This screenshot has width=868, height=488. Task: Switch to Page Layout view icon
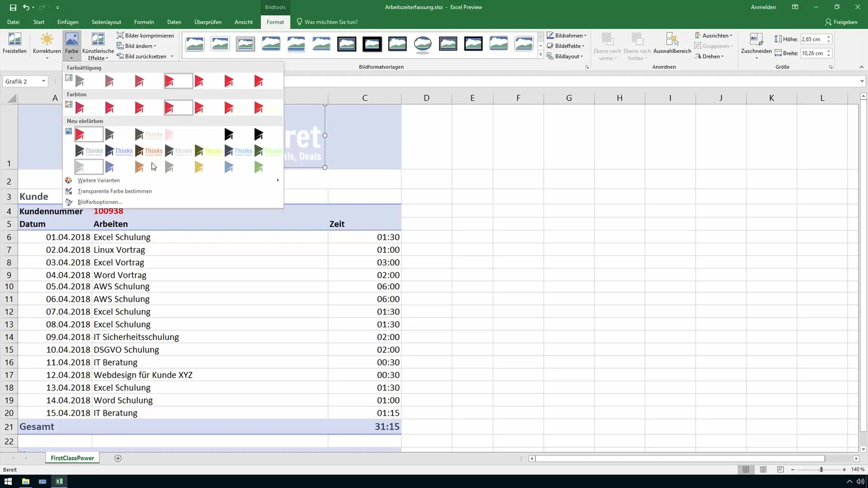(763, 470)
